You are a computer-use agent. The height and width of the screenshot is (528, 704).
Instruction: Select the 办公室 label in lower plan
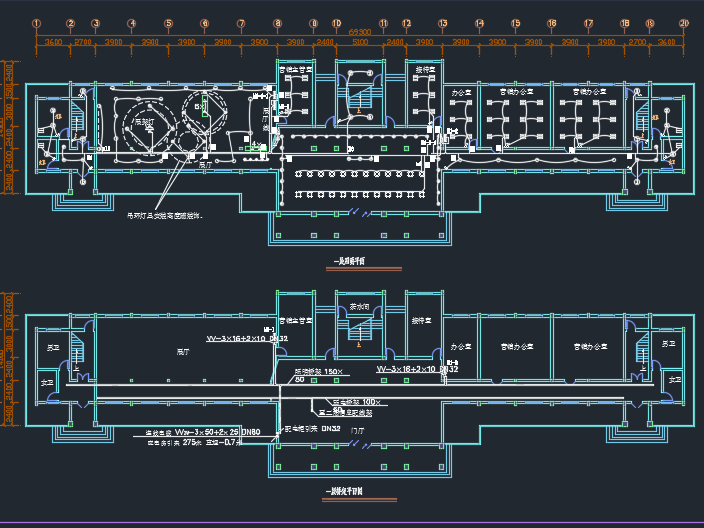460,346
